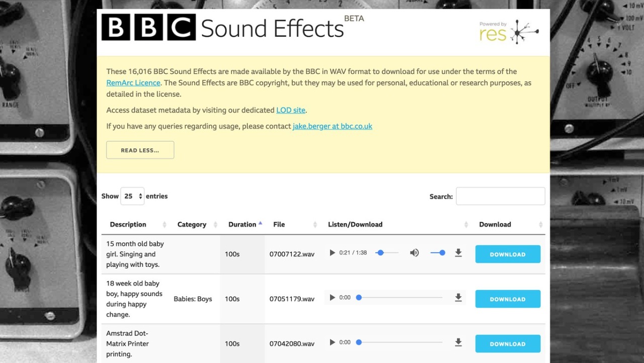The height and width of the screenshot is (363, 644).
Task: Play the 07007122.wav audio clip
Action: (x=332, y=253)
